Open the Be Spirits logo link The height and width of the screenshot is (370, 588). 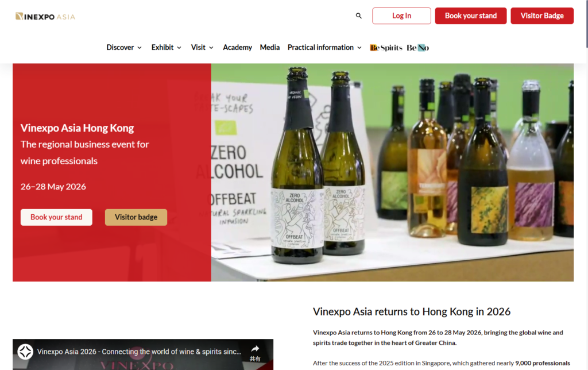point(386,48)
